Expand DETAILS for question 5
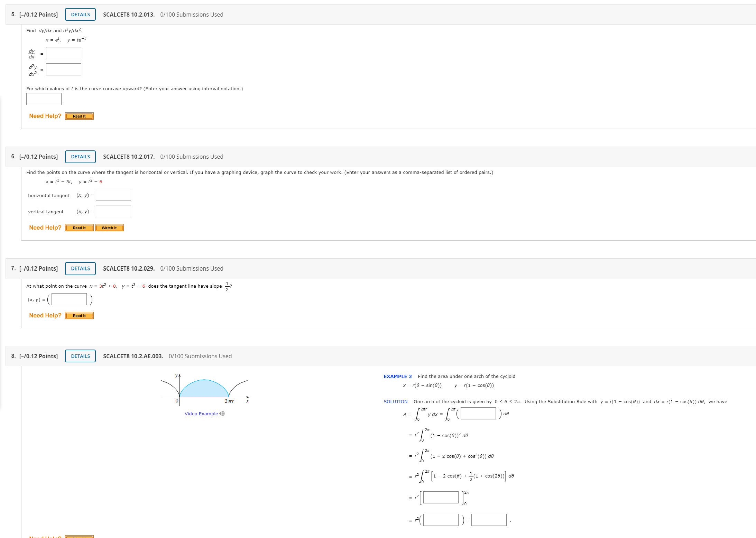 tap(80, 15)
